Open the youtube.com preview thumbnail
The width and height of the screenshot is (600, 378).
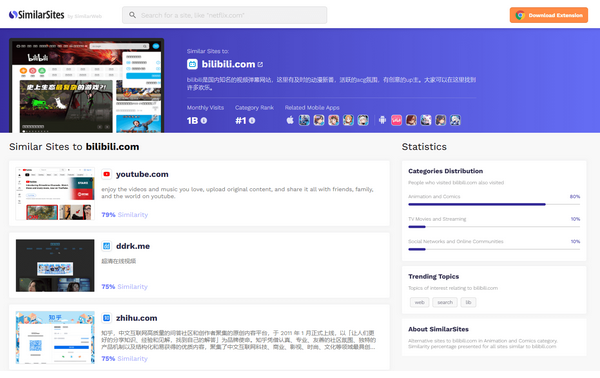(x=55, y=194)
